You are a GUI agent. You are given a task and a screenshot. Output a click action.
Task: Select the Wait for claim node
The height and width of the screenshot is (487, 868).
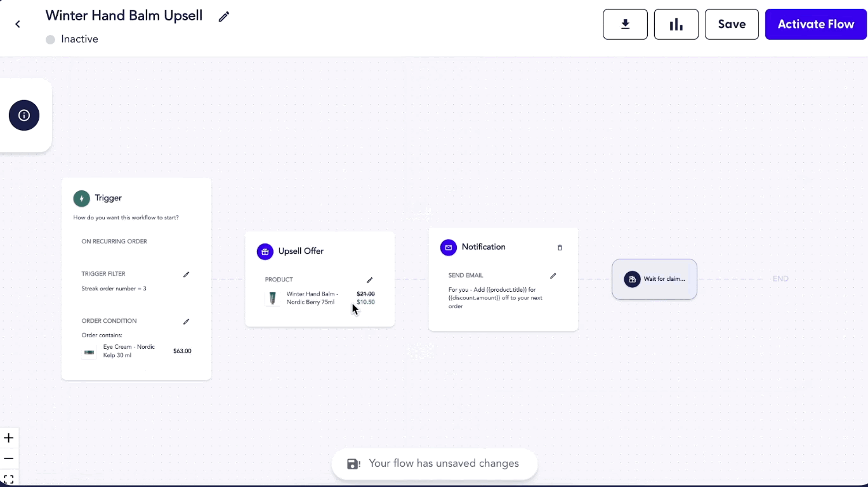tap(654, 279)
